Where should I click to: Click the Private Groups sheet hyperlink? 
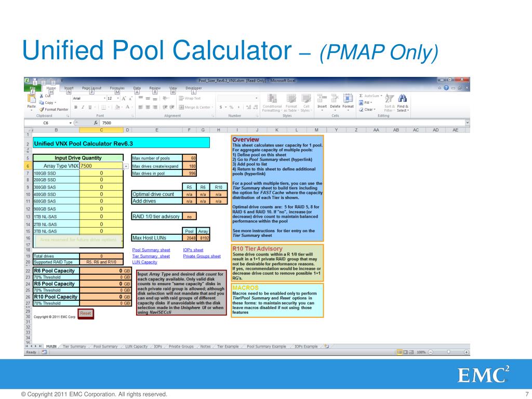202,256
